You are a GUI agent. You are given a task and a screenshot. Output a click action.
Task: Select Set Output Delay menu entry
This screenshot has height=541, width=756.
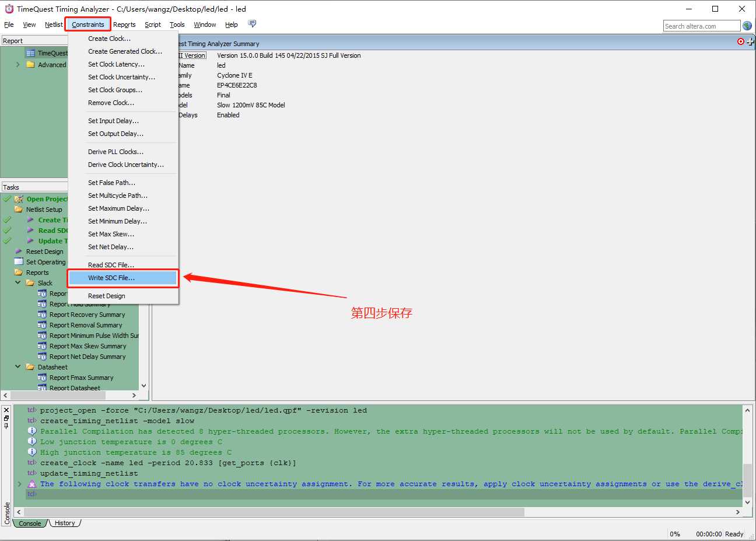[123, 134]
